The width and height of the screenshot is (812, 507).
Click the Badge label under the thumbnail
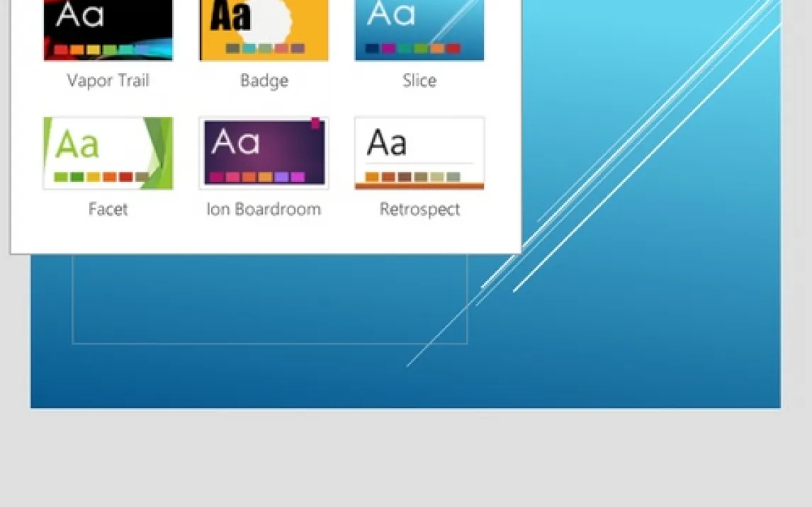pyautogui.click(x=264, y=81)
